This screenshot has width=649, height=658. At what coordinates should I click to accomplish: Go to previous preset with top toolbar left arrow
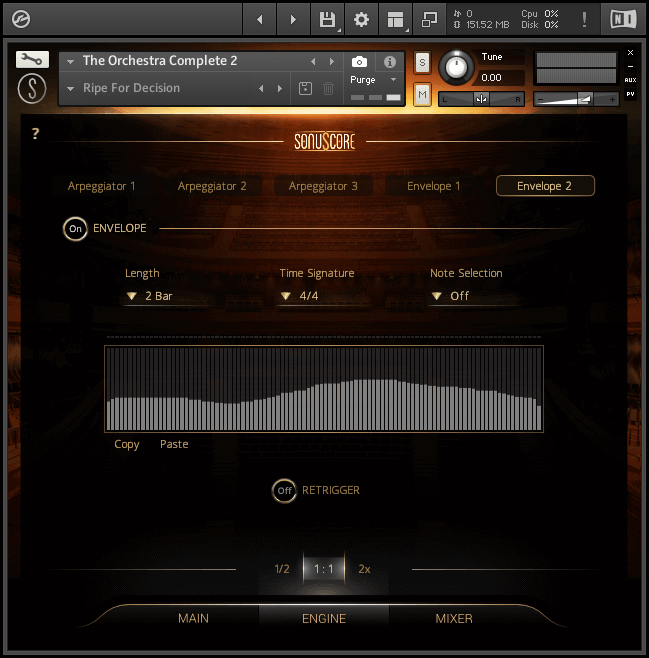tap(260, 19)
